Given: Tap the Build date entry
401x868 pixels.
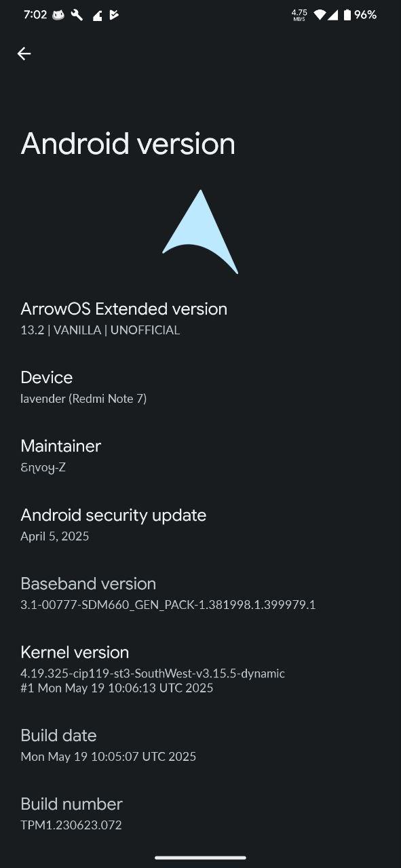Looking at the screenshot, I should coord(200,745).
